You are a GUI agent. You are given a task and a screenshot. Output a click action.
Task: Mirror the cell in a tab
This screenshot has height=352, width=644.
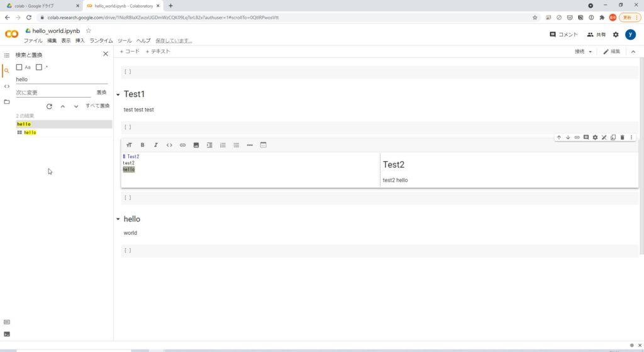click(613, 137)
